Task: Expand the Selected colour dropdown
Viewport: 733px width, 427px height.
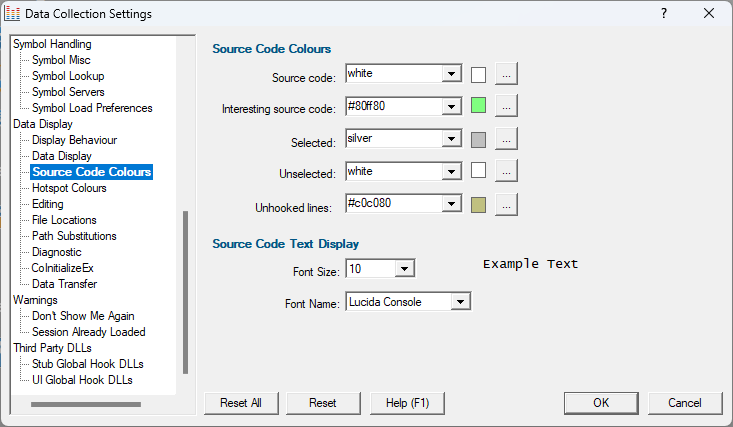Action: click(x=451, y=139)
